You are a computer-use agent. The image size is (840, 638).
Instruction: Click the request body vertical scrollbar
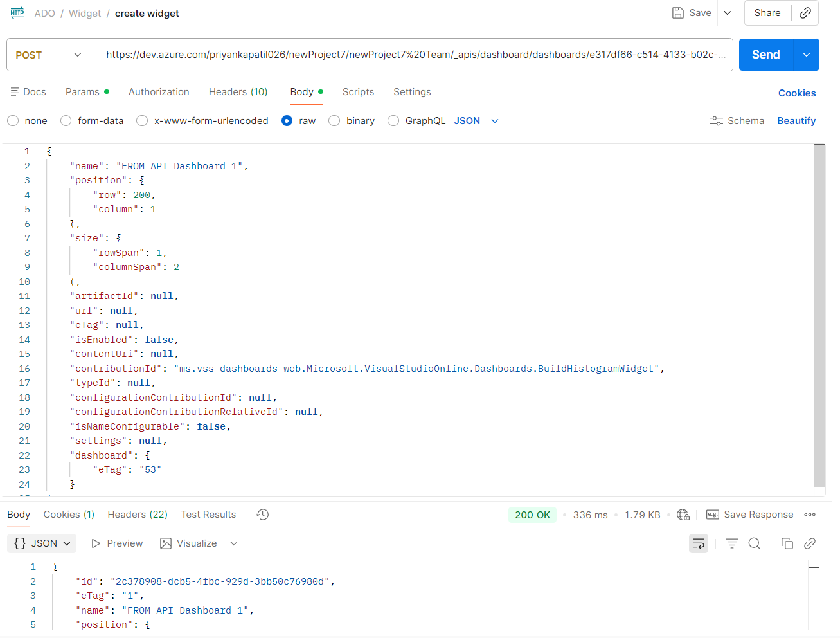pos(819,315)
